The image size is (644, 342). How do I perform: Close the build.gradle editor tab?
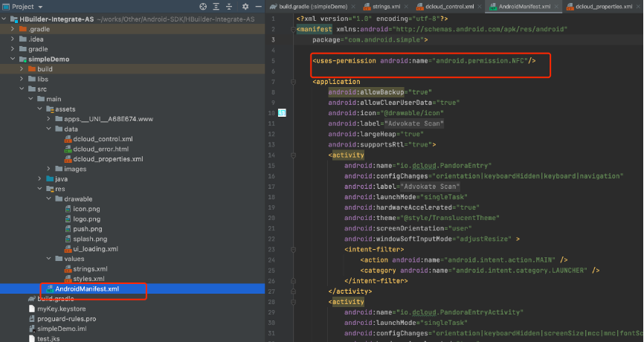(x=355, y=7)
